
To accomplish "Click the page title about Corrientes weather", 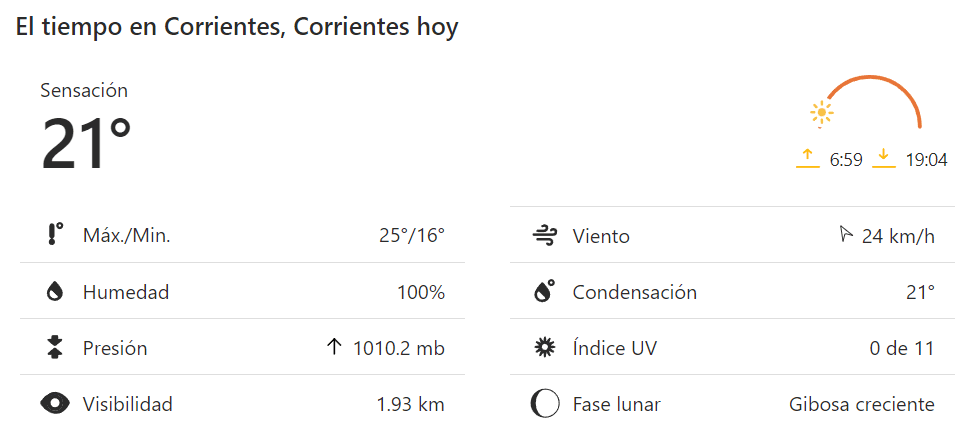I will pos(237,27).
